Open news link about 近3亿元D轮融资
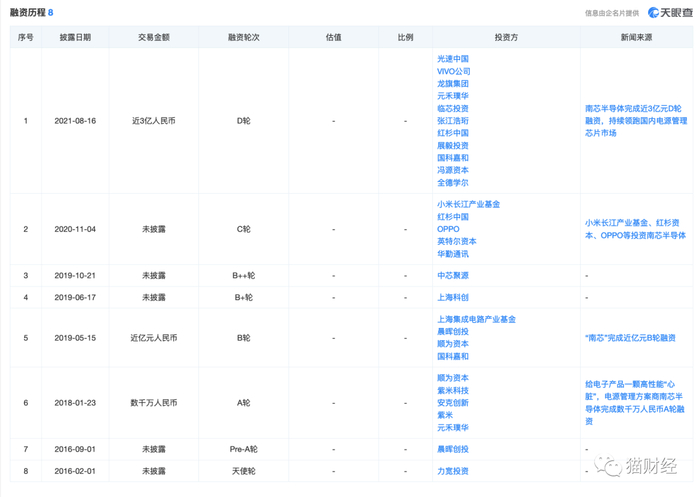 coord(636,121)
